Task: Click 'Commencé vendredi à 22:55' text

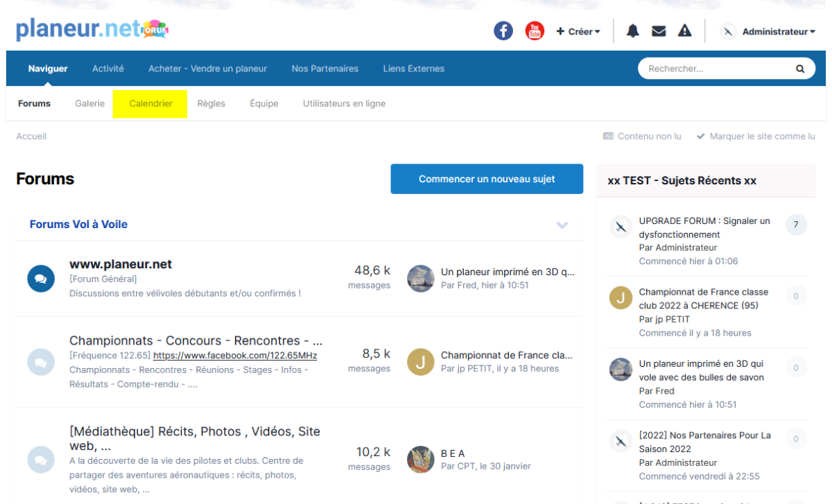Action: point(699,476)
